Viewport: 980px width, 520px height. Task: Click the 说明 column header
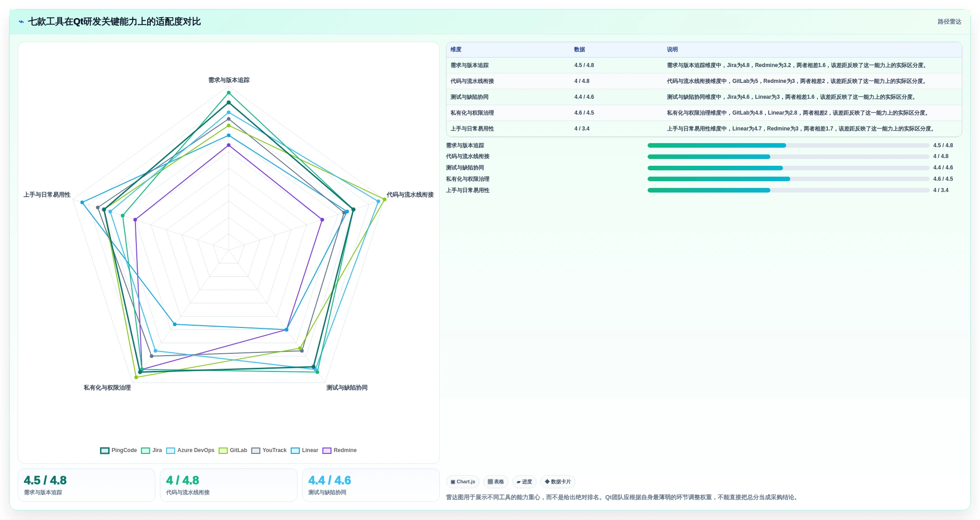(673, 49)
